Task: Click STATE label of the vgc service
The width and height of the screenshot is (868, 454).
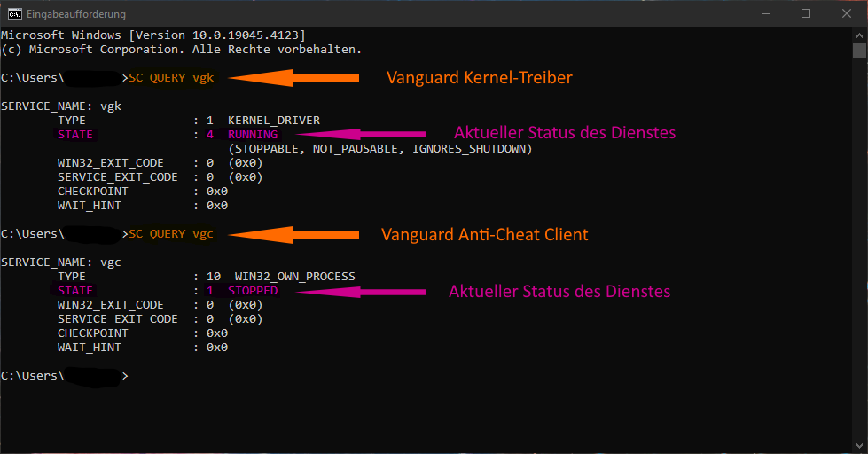Action: click(x=75, y=291)
